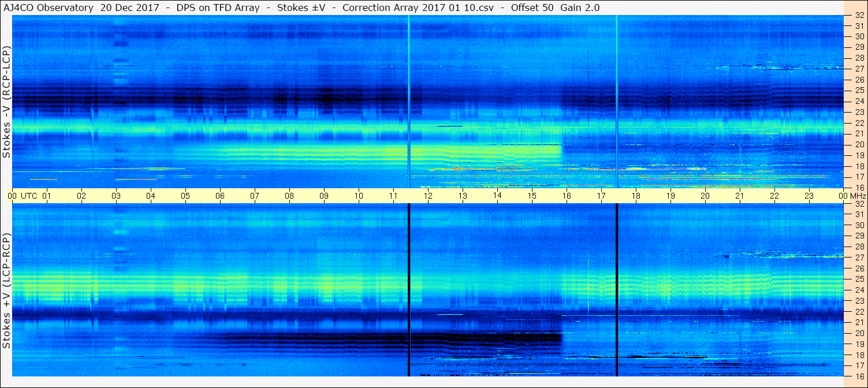The image size is (868, 388).
Task: Select hour '11' on the time axis
Action: (x=393, y=196)
